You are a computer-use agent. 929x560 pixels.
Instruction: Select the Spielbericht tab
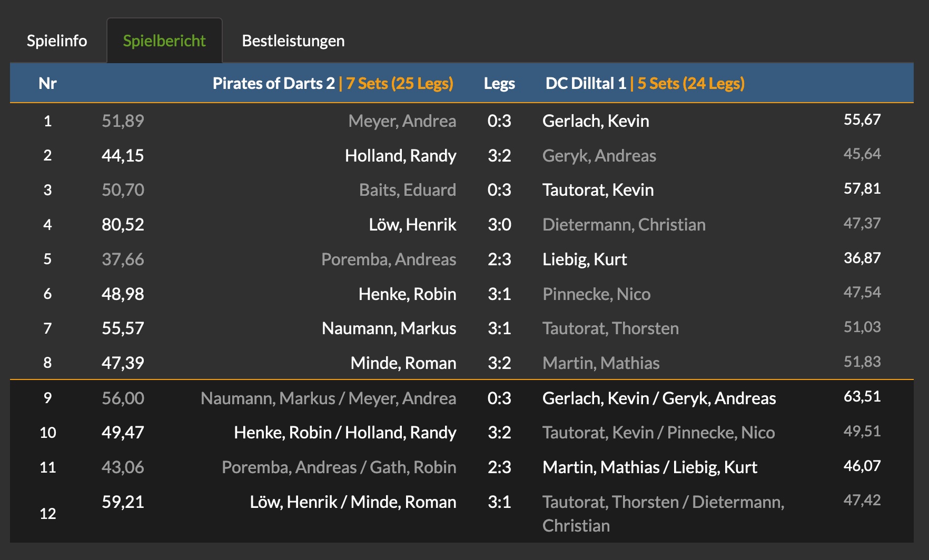pos(164,41)
